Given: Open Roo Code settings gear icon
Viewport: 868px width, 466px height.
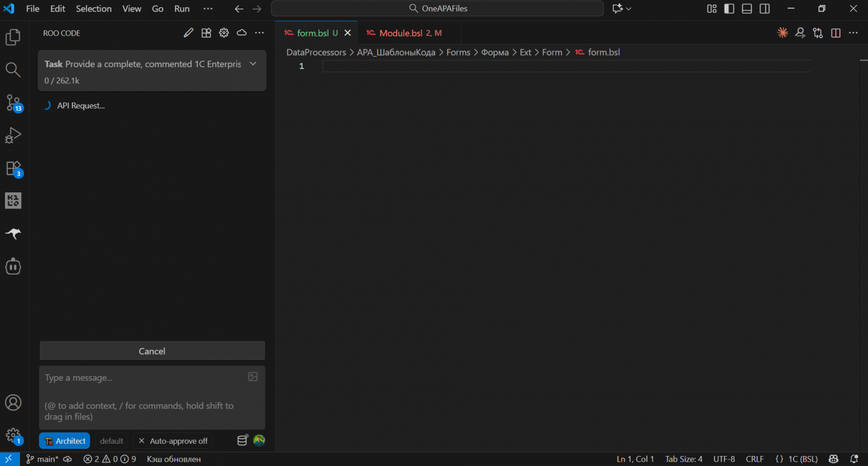Looking at the screenshot, I should 224,32.
